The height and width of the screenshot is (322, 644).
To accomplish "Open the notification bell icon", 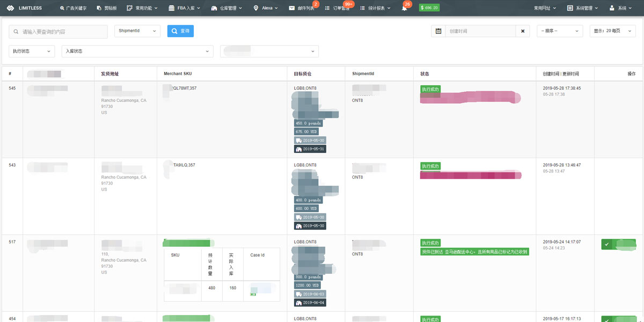I will tap(404, 8).
